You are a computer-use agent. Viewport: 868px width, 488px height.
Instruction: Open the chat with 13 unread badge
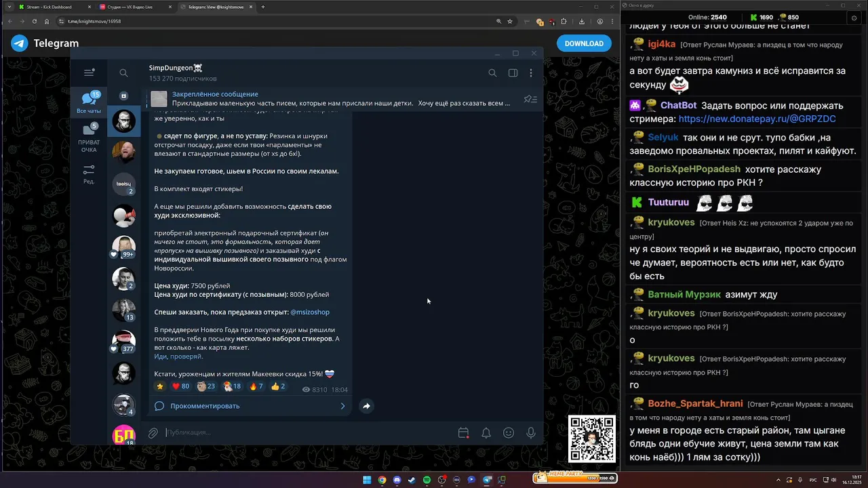(123, 310)
